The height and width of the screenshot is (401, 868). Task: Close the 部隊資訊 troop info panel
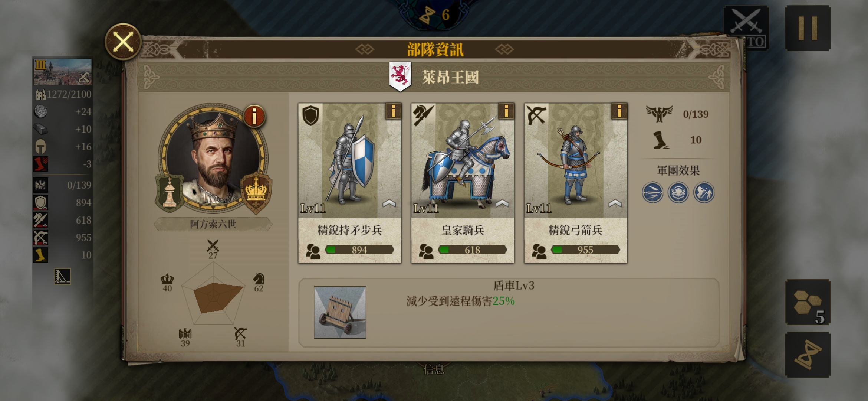123,41
